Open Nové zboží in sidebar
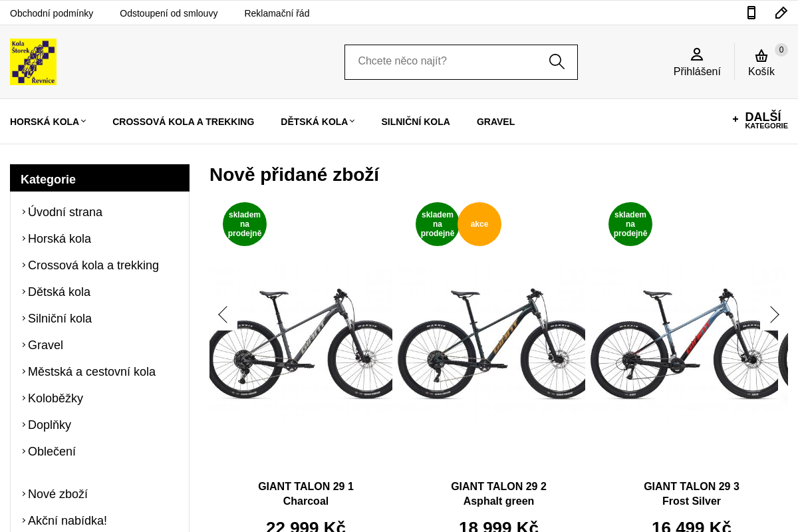 click(58, 494)
